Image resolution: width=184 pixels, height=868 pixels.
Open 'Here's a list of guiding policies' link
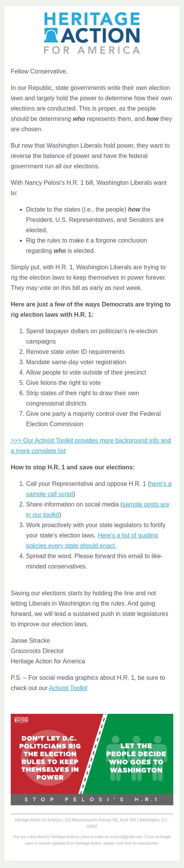click(92, 541)
